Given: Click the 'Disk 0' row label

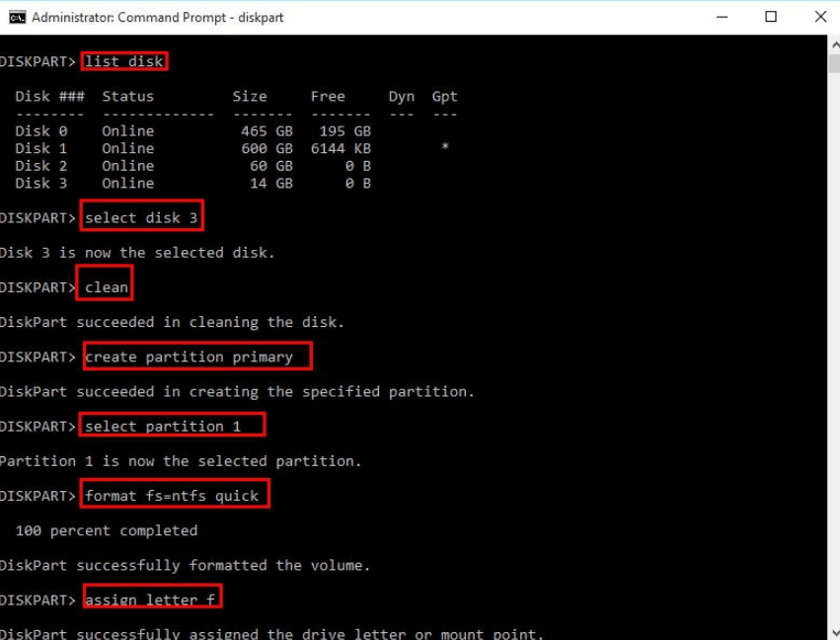Looking at the screenshot, I should coord(41,130).
